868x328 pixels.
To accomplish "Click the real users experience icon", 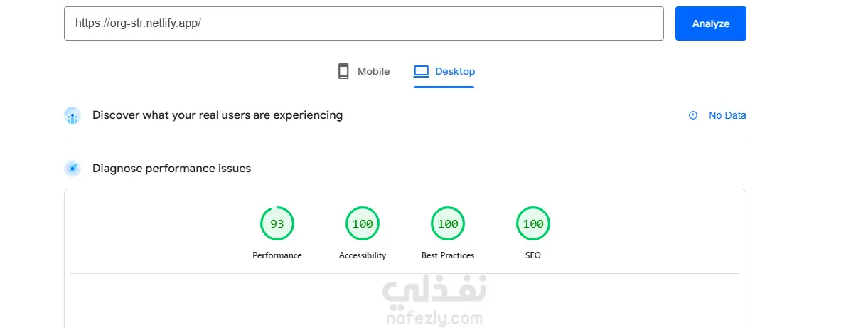I will (73, 115).
